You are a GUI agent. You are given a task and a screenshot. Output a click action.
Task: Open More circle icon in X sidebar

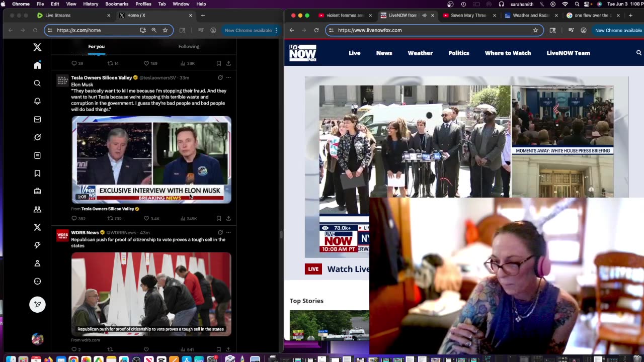tap(37, 282)
